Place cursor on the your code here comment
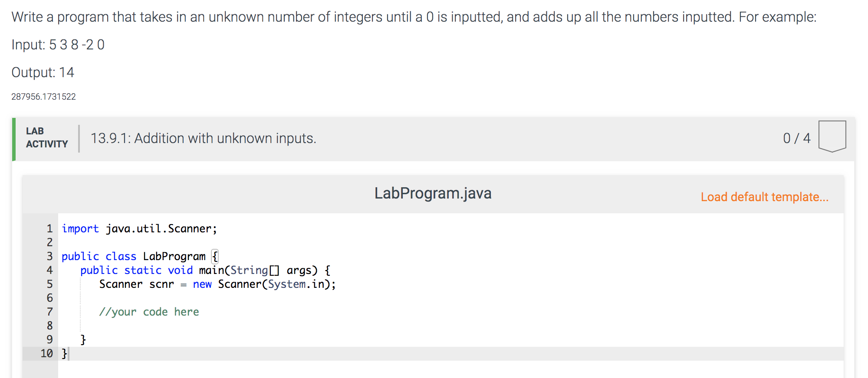Viewport: 868px width, 378px height. 149,312
